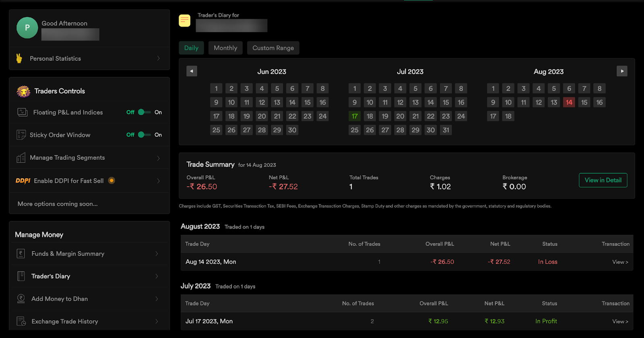Select highlighted date 14 in Aug 2023
Screen dimensions: 644x338
pyautogui.click(x=569, y=102)
